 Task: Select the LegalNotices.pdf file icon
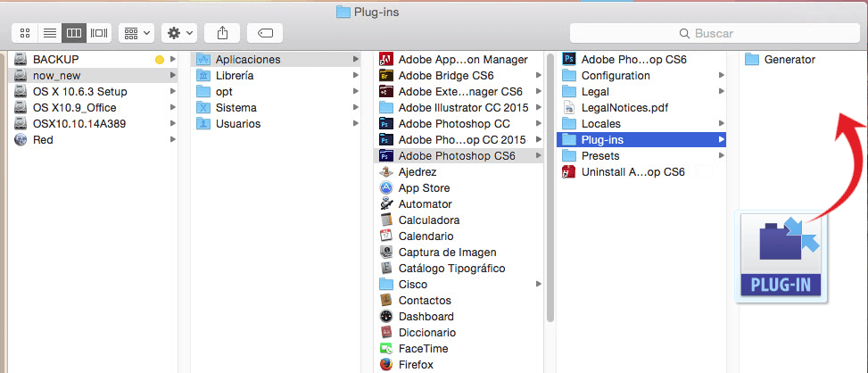(x=569, y=107)
